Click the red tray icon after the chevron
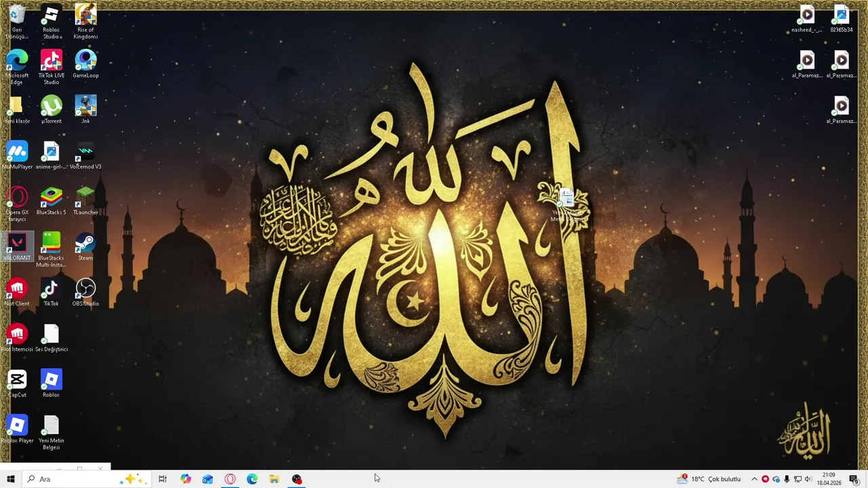This screenshot has height=488, width=868. tap(765, 479)
